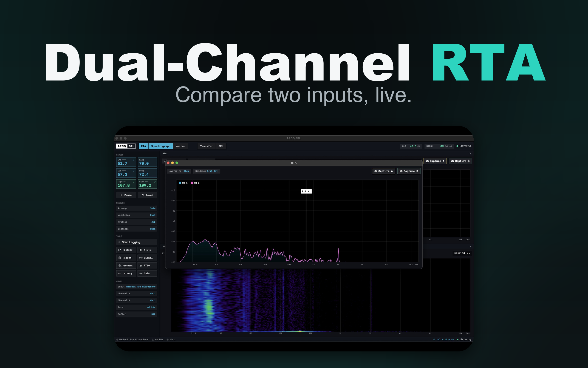Click the Calc f(x) icon

tap(141, 273)
